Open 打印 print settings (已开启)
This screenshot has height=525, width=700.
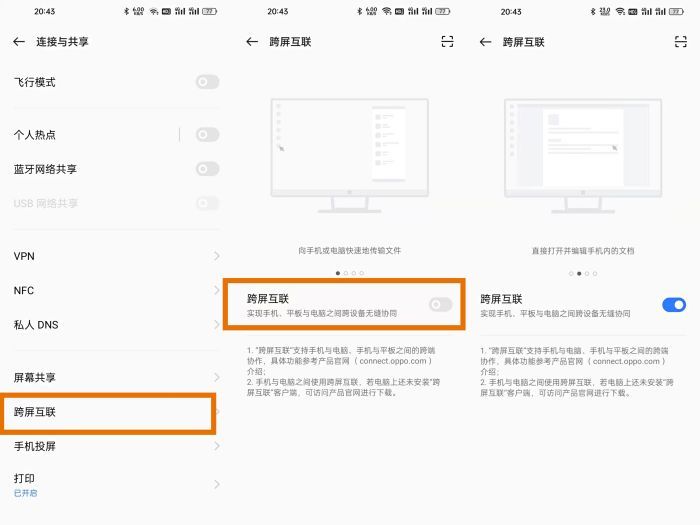click(x=110, y=483)
